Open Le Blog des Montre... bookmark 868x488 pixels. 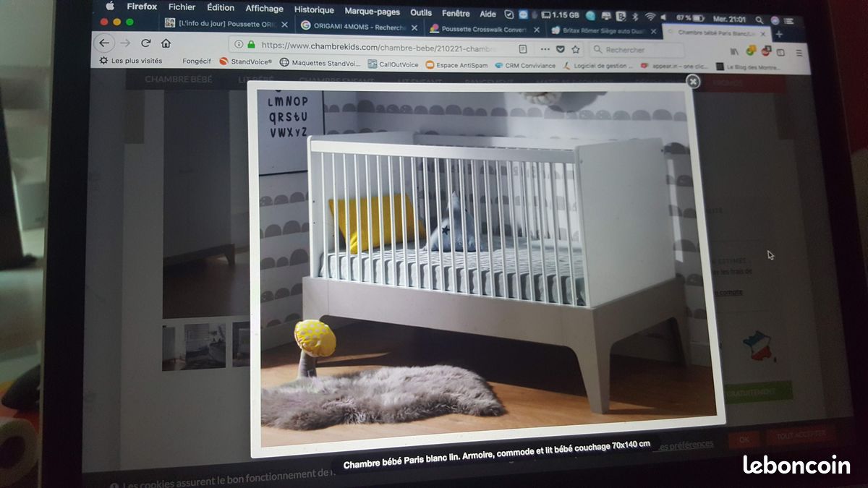point(749,68)
